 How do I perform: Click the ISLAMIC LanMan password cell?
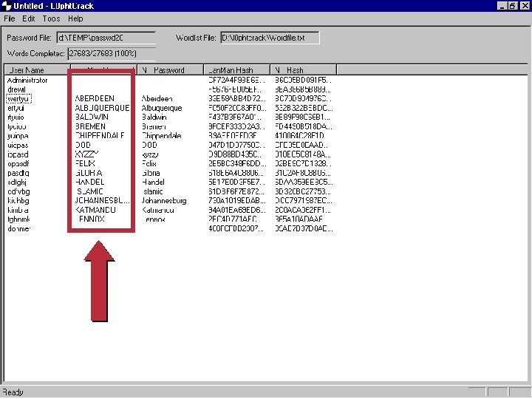click(x=89, y=191)
